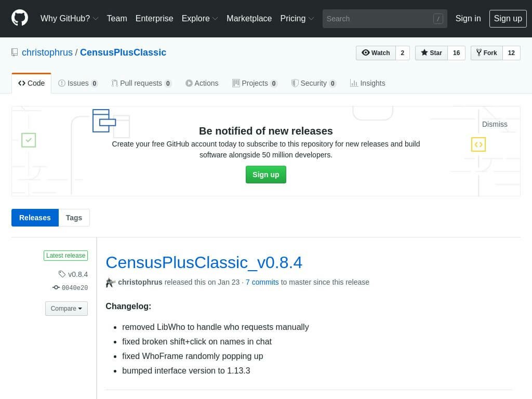Click the green Sign up button
This screenshot has height=399, width=532.
[x=266, y=175]
